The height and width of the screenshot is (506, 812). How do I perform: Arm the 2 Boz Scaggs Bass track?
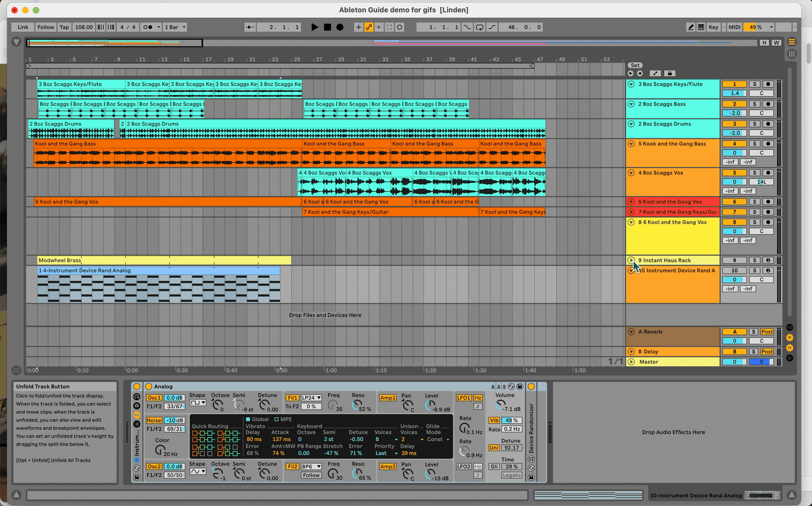coord(768,104)
